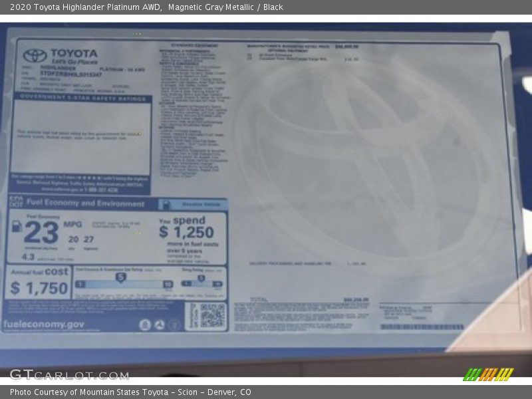532x399 pixels.
Task: Click the Toyota logo emblem on sticker
Action: pyautogui.click(x=35, y=56)
